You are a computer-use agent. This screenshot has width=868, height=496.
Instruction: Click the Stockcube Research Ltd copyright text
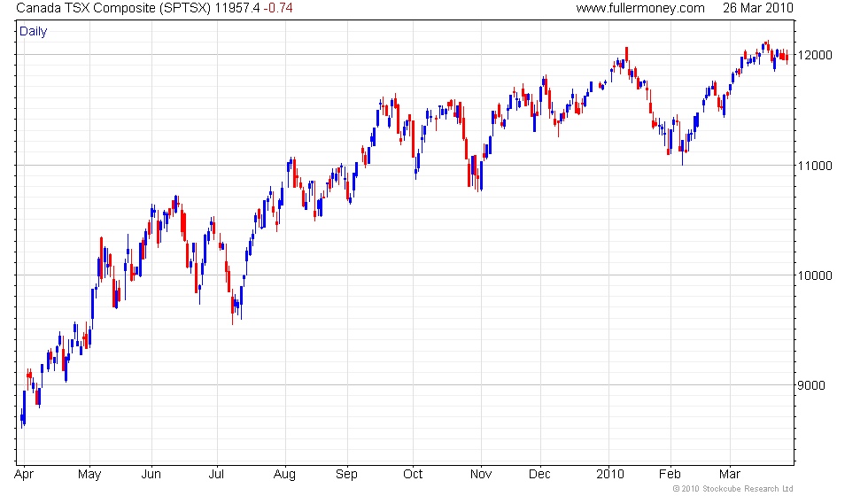point(733,489)
